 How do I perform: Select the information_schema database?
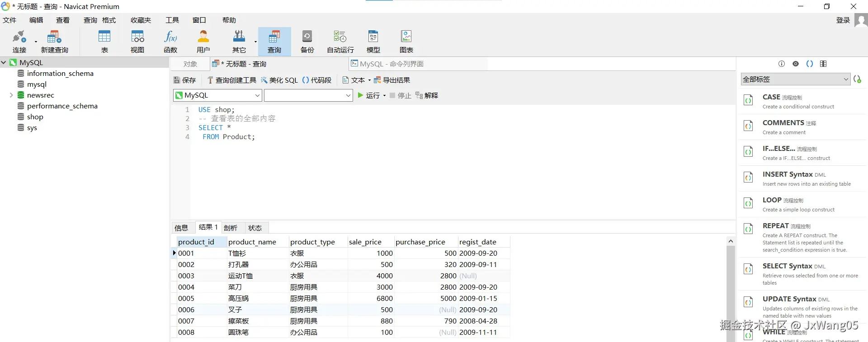pyautogui.click(x=60, y=74)
